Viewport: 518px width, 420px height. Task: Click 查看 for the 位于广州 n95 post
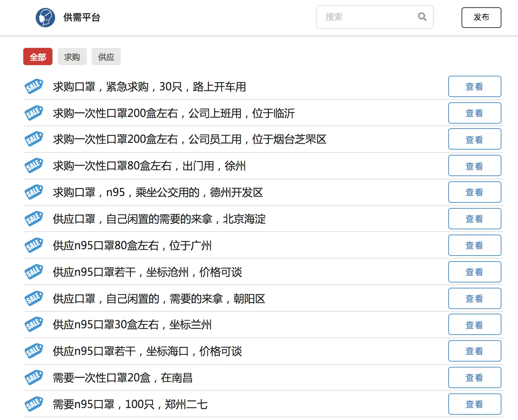click(x=475, y=245)
